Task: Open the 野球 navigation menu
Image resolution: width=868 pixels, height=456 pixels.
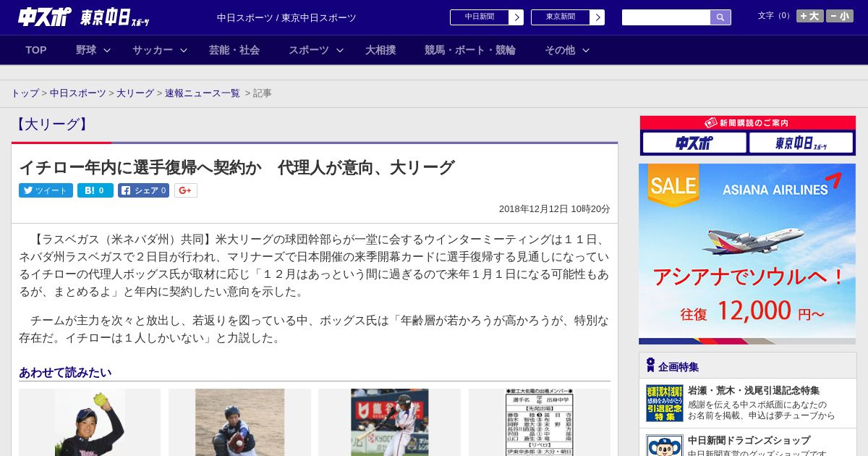Action: click(x=86, y=50)
